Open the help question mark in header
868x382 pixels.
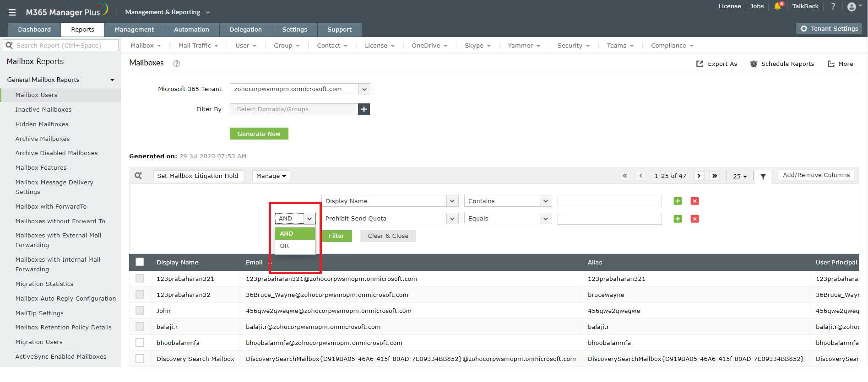[833, 6]
